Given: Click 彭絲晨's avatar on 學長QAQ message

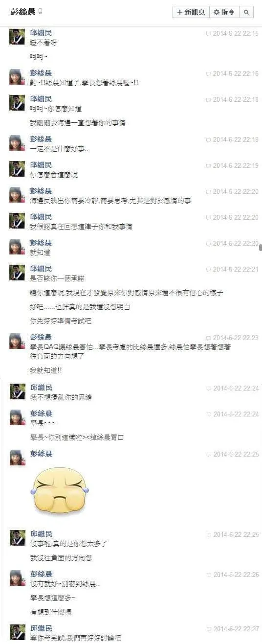Looking at the screenshot, I should (x=17, y=341).
